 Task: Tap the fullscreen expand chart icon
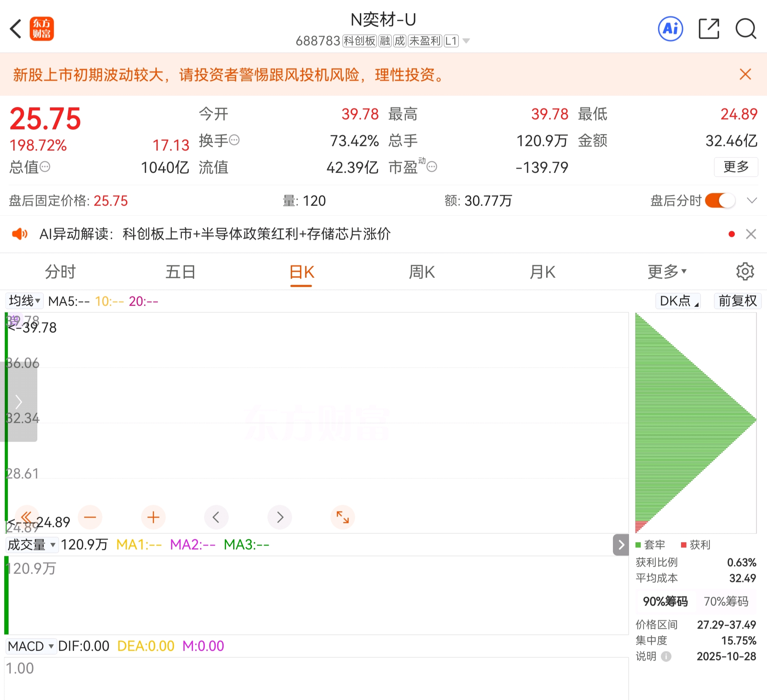342,517
